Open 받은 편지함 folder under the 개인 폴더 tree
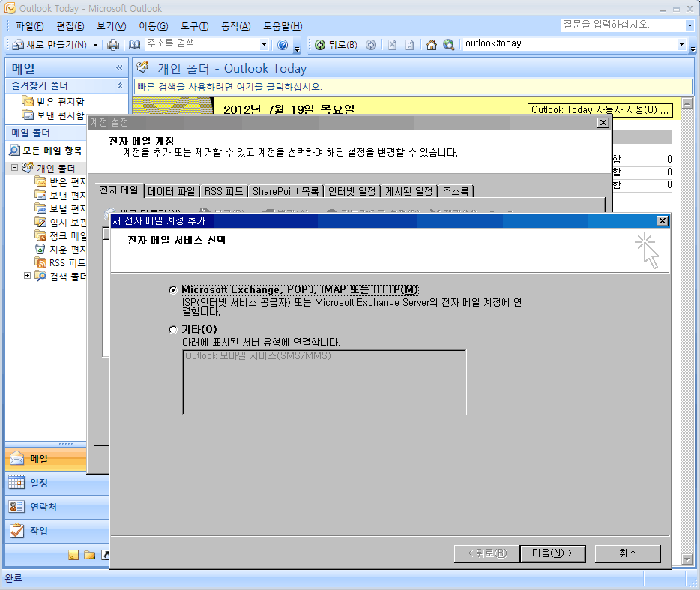700x590 pixels. tap(60, 181)
